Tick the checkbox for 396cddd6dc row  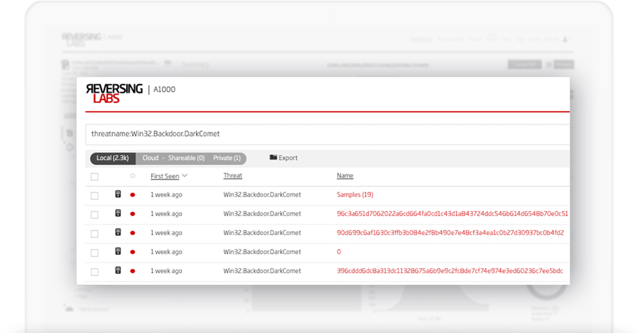[94, 272]
